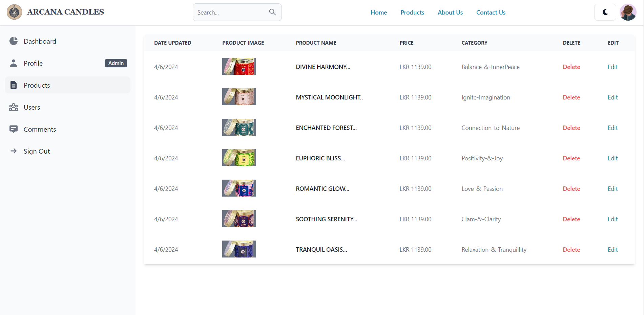
Task: Open the user avatar menu
Action: pos(628,12)
